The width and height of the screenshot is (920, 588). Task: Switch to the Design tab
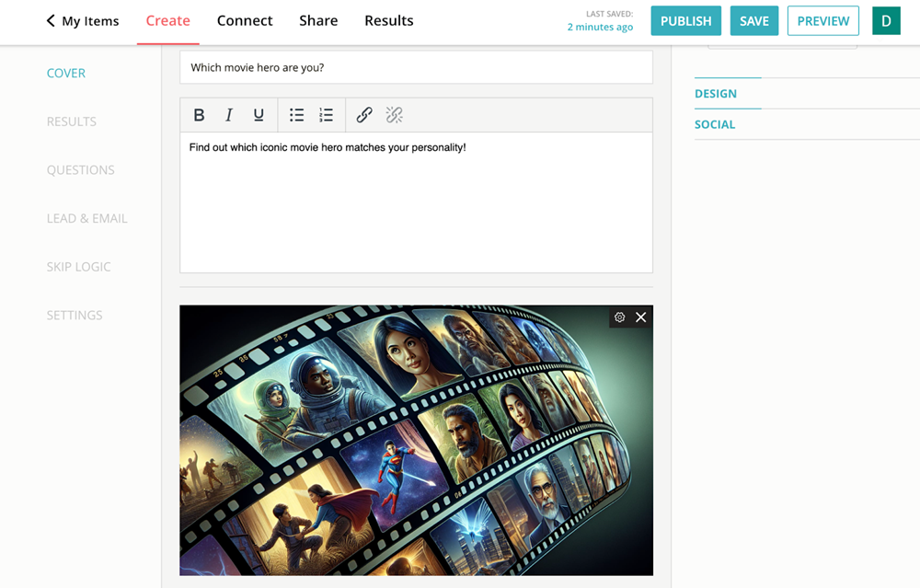[x=717, y=93]
